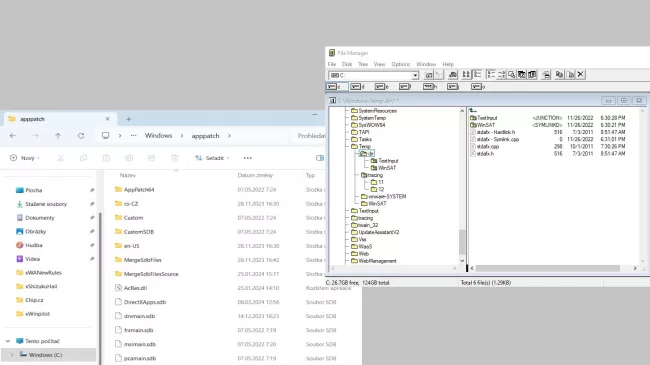Screen dimensions: 650x365
Task: Sort by Datum změny column header
Action: click(x=255, y=175)
